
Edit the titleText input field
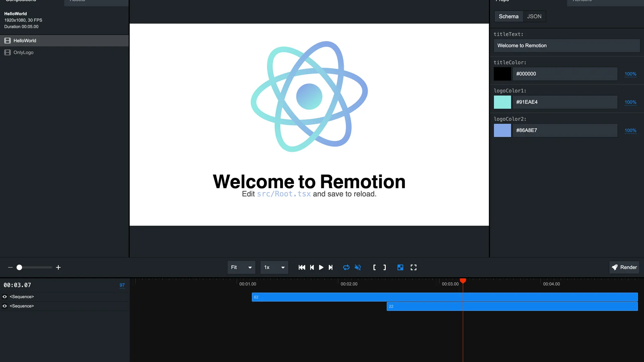[x=566, y=45]
